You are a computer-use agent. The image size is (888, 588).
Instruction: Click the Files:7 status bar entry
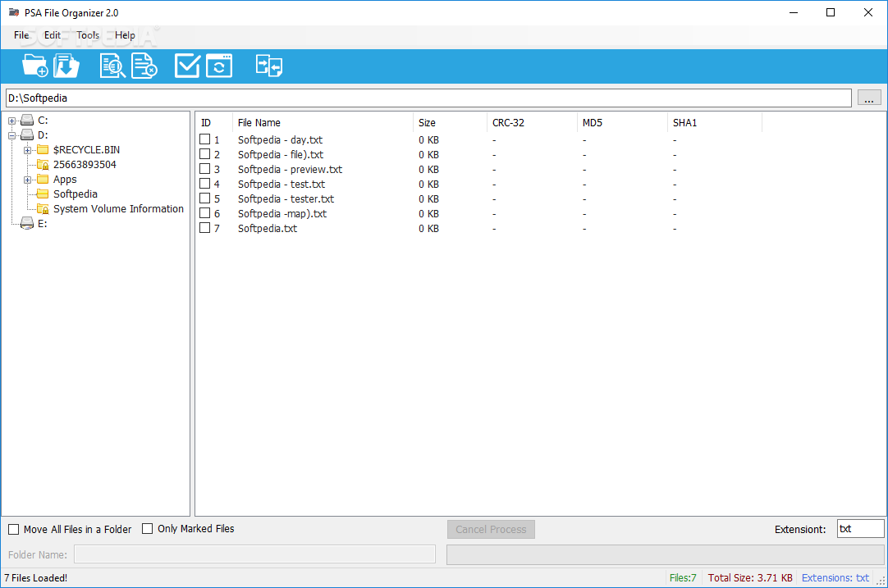click(x=683, y=578)
